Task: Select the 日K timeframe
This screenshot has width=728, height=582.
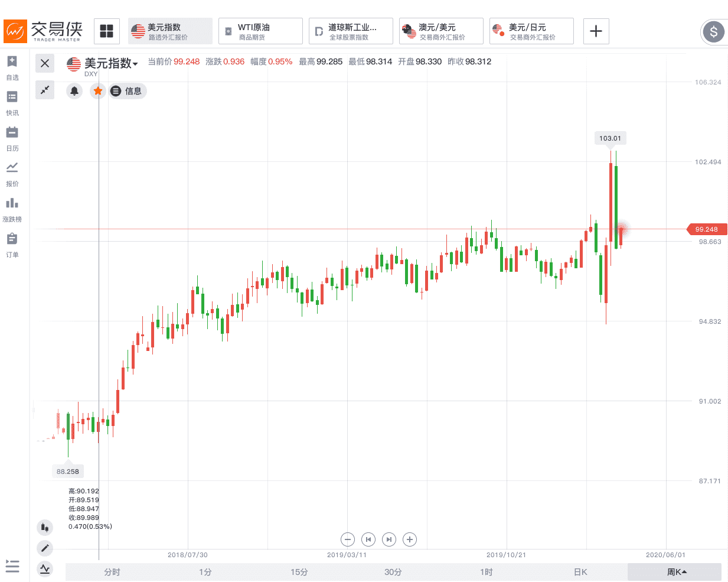Action: tap(580, 572)
